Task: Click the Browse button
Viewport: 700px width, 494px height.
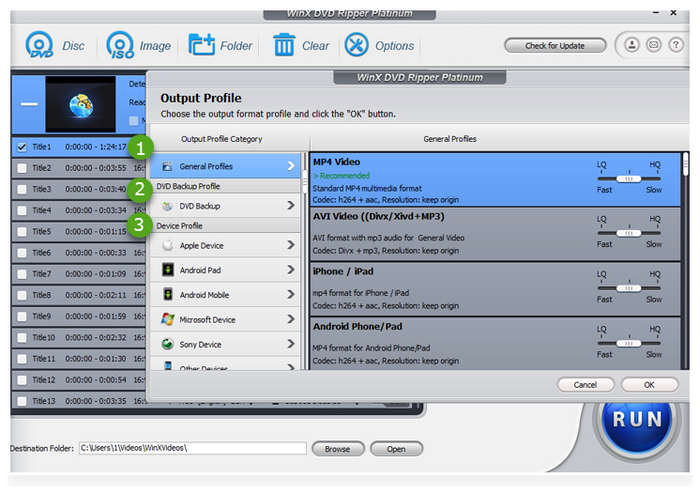Action: click(x=338, y=449)
